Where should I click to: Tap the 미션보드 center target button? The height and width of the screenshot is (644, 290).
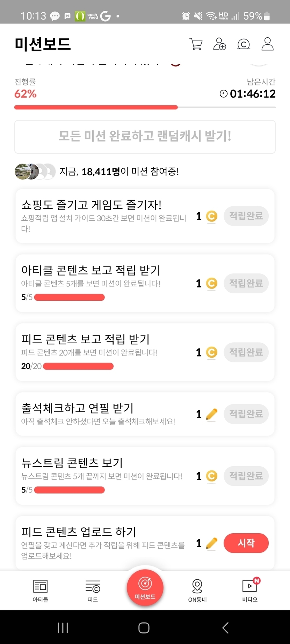pos(145,587)
